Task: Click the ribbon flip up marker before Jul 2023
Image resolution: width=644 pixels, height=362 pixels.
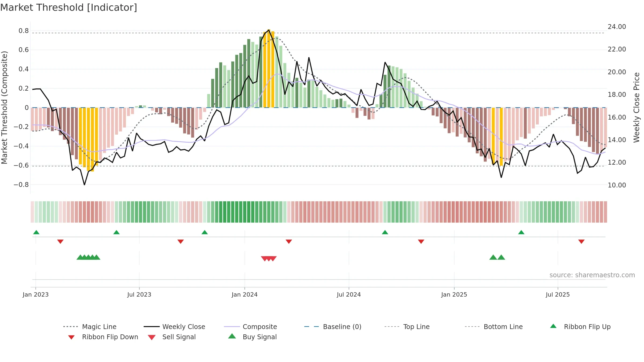Action: coord(116,232)
